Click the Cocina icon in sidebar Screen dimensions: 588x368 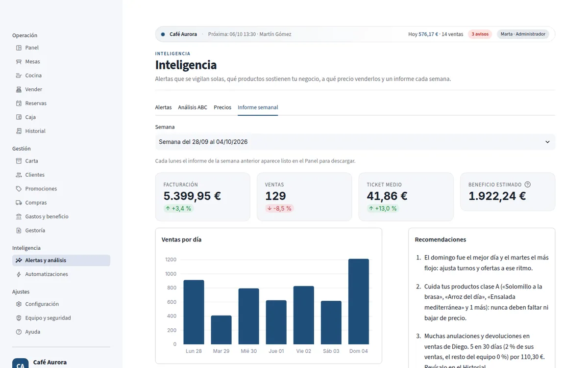tap(19, 76)
